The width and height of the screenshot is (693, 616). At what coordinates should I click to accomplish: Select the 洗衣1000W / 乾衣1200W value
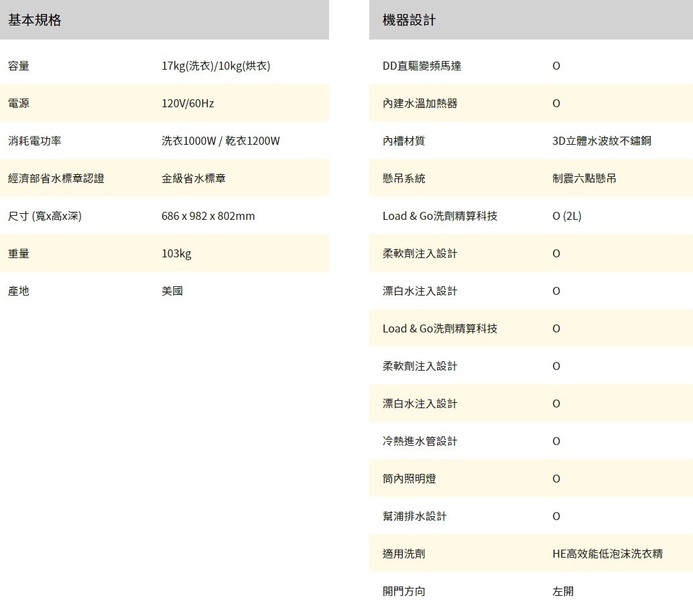click(x=220, y=141)
